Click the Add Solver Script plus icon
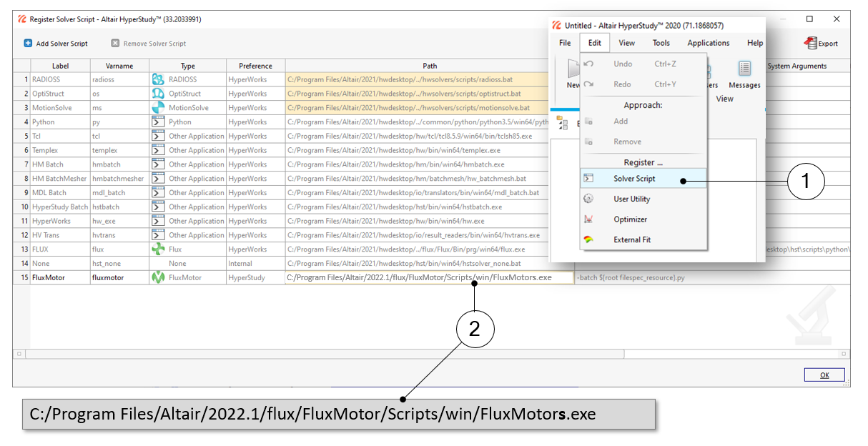 (x=28, y=44)
